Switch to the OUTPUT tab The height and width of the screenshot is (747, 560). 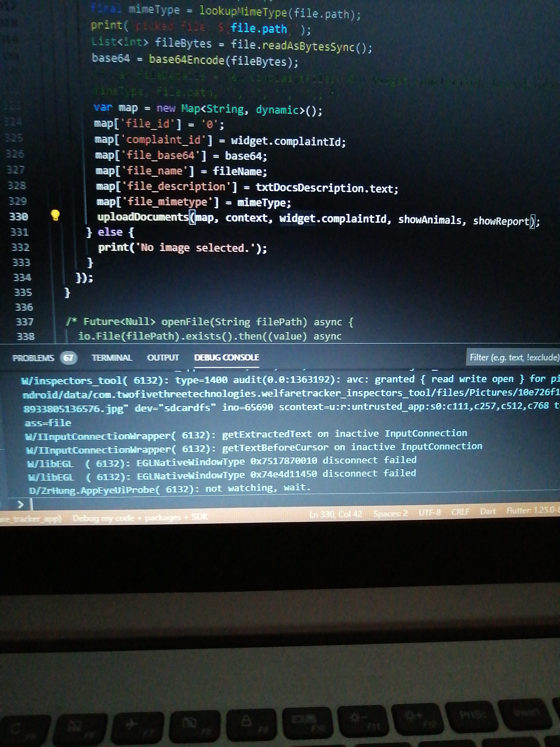(x=163, y=358)
